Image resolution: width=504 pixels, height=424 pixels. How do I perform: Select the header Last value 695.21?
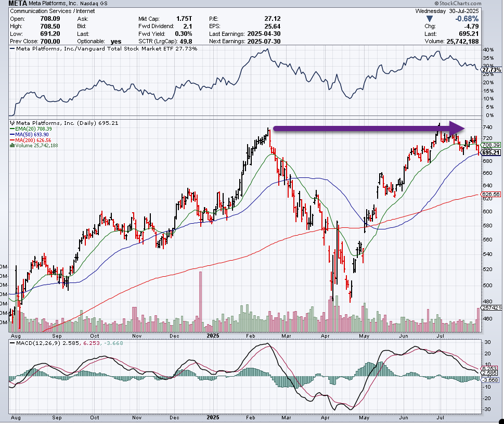(x=469, y=34)
